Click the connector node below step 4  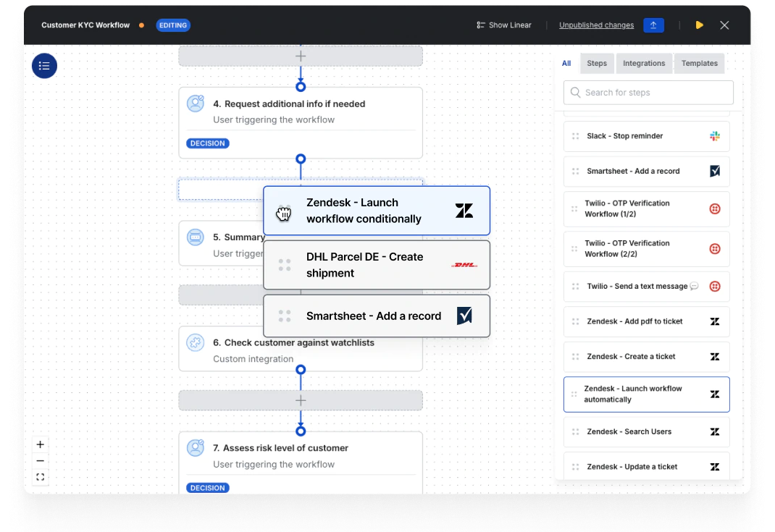(301, 159)
